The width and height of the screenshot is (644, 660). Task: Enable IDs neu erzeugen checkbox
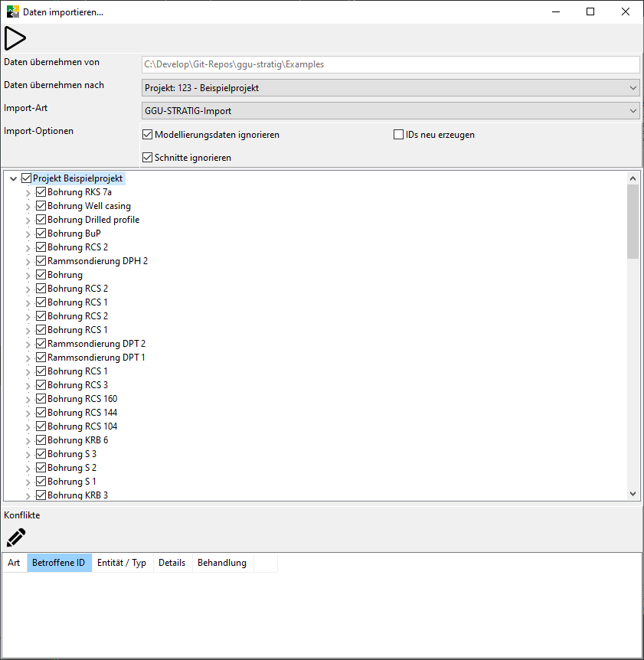(398, 135)
